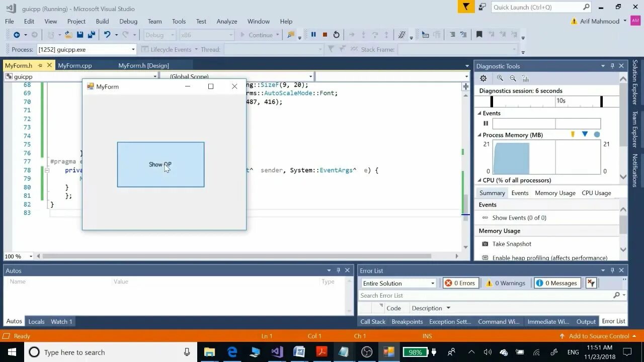
Task: Click Show Events (0 of 0) link
Action: [519, 218]
